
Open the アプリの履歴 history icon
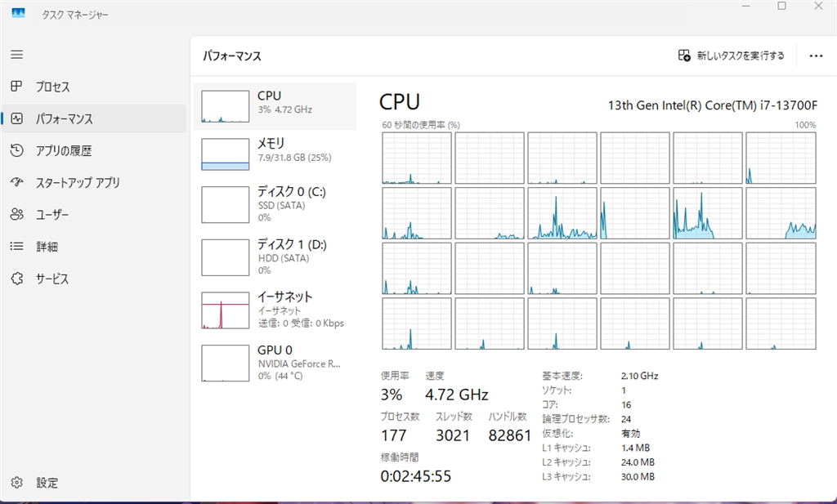16,150
